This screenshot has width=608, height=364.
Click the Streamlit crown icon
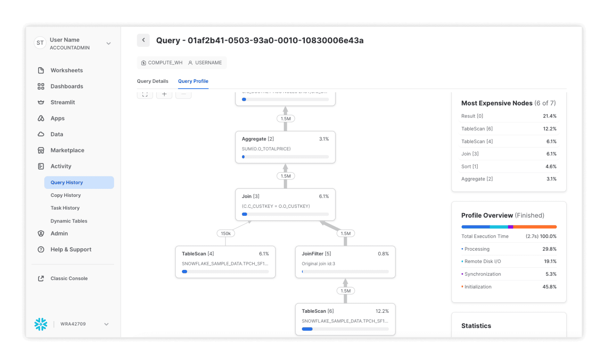41,102
